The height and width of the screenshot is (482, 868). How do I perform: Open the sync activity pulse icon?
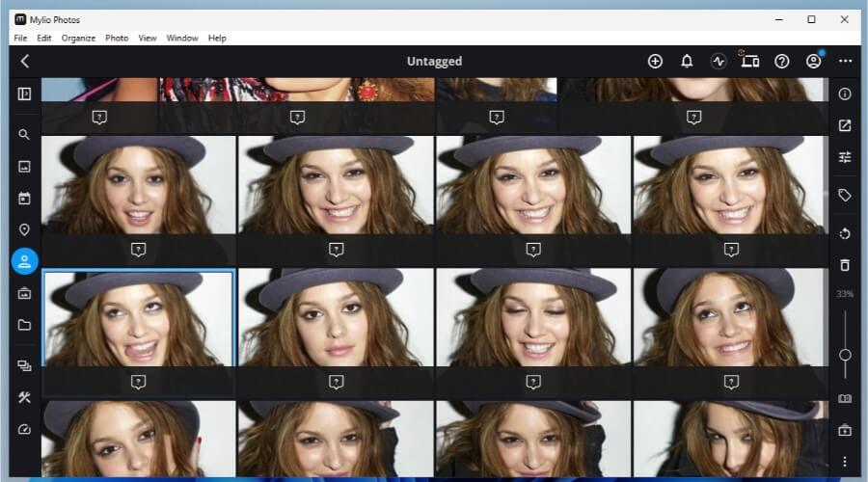coord(719,62)
